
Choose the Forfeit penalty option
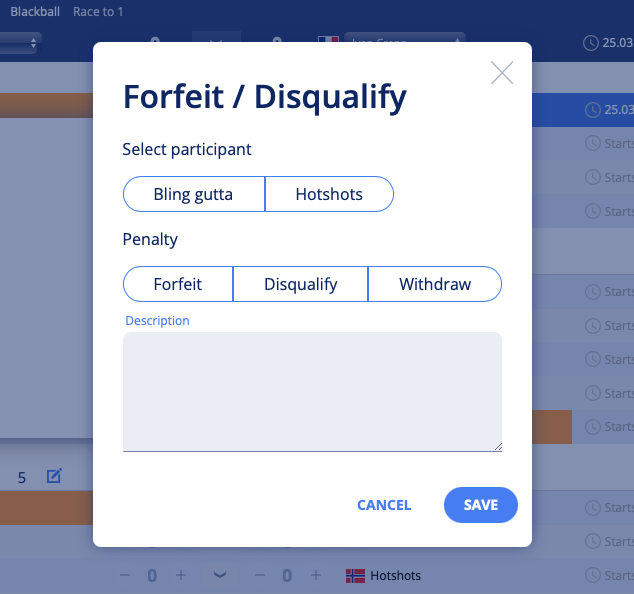(178, 284)
